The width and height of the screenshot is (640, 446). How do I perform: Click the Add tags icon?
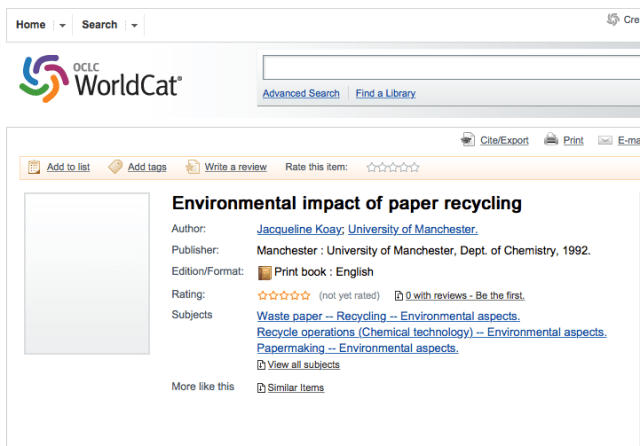coord(115,167)
